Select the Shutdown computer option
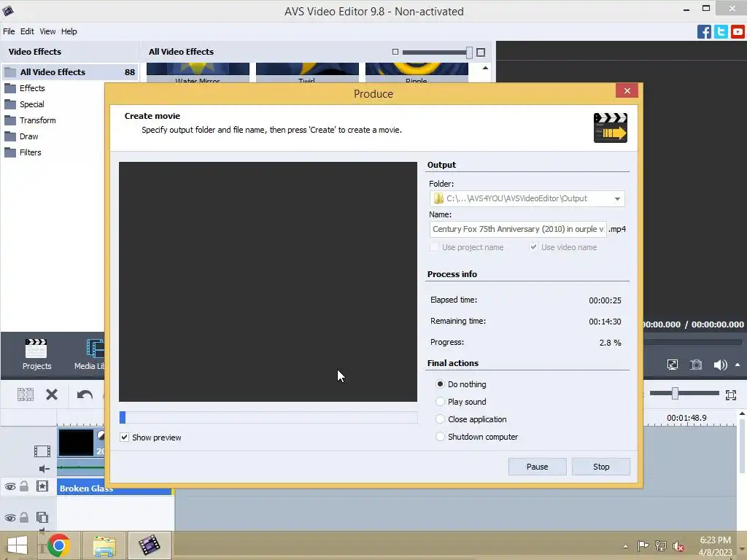The image size is (747, 560). point(440,437)
